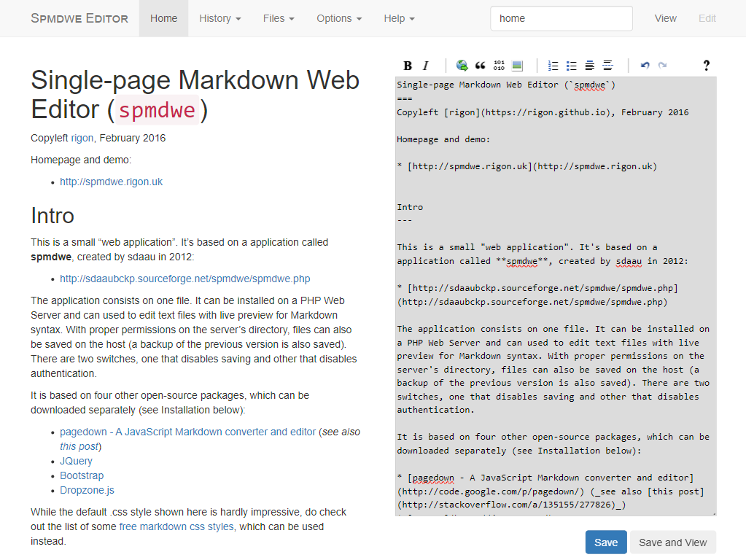
Task: Follow the 'this post' link
Action: point(79,446)
